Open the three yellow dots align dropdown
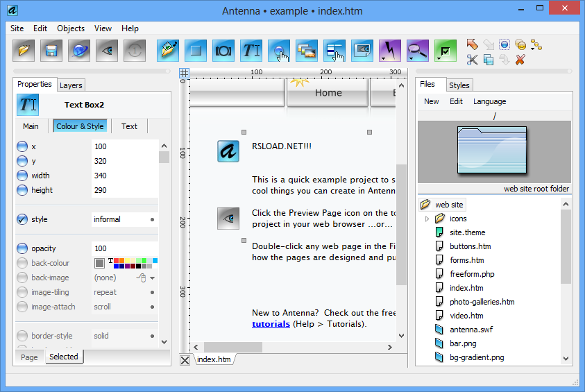Image resolution: width=585 pixels, height=392 pixels. coord(536,45)
